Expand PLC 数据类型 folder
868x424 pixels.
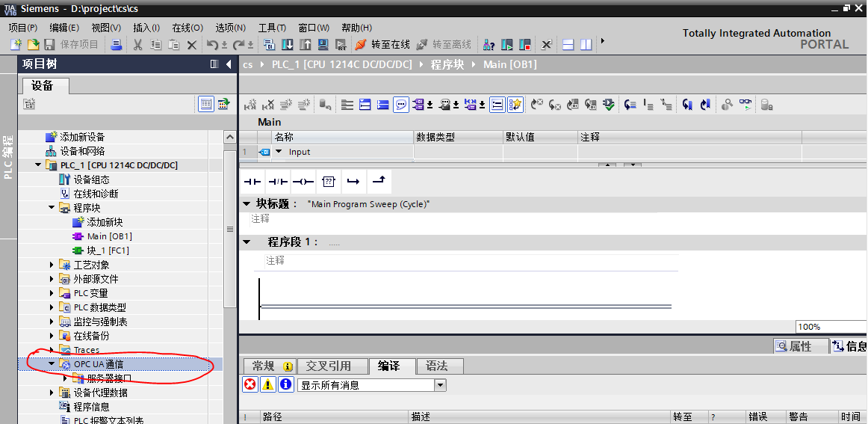tap(52, 307)
